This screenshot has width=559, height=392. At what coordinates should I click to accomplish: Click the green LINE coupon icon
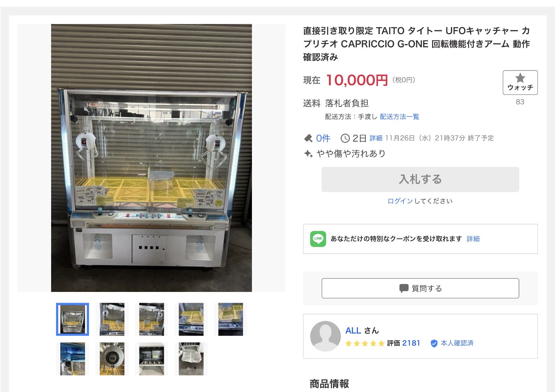pos(318,239)
